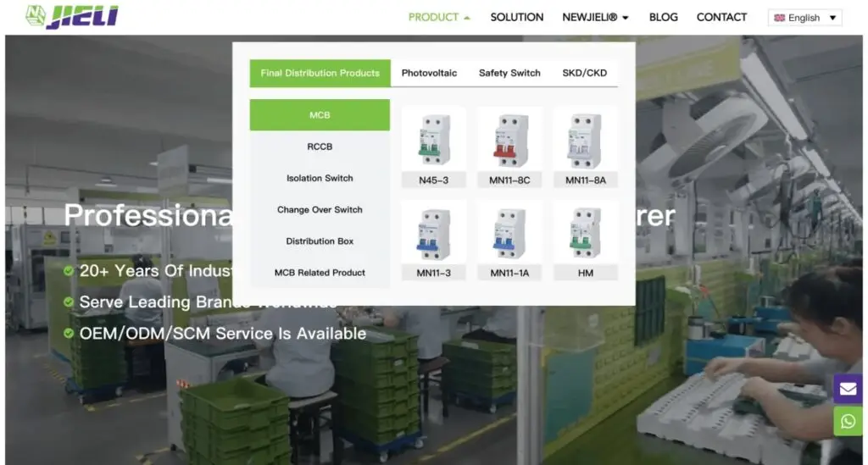
Task: Choose the MN11-3 blue breaker image
Action: point(434,232)
